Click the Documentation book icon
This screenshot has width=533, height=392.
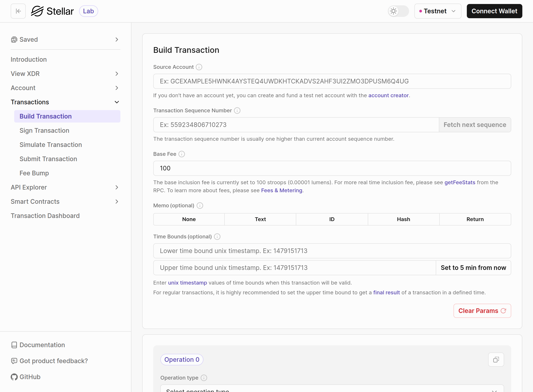pyautogui.click(x=14, y=345)
